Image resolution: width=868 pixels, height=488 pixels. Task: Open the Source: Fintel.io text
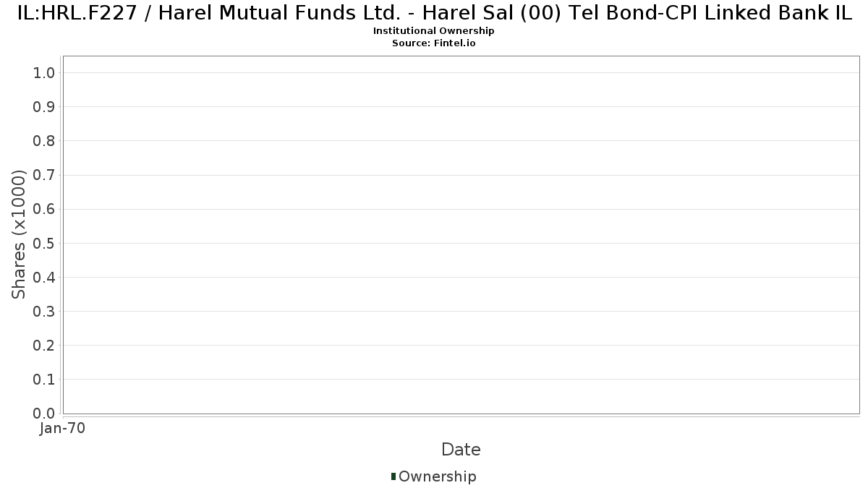(434, 43)
